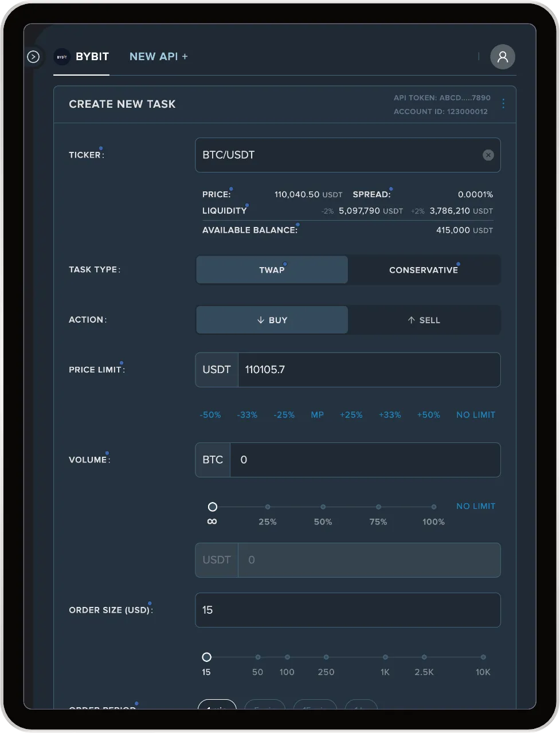Set price limit to MP
The image size is (560, 733).
point(317,414)
